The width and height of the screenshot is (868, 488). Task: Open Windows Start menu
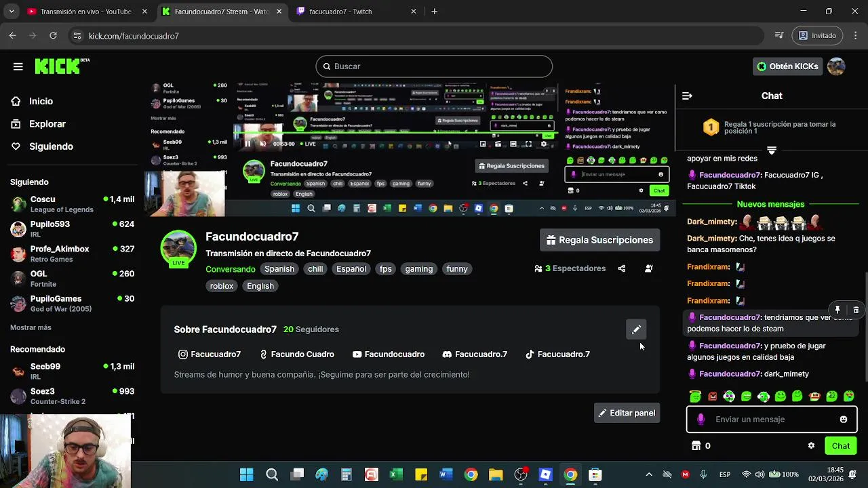tap(246, 475)
